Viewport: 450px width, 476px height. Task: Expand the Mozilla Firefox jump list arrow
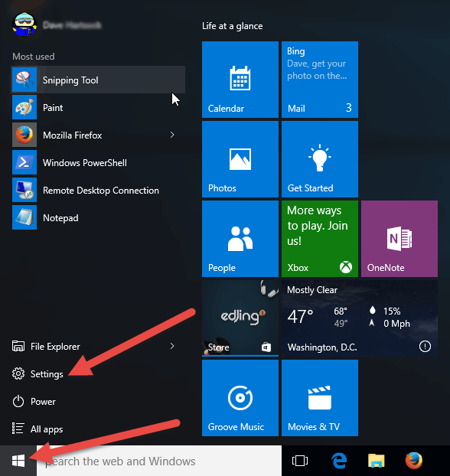[x=172, y=135]
